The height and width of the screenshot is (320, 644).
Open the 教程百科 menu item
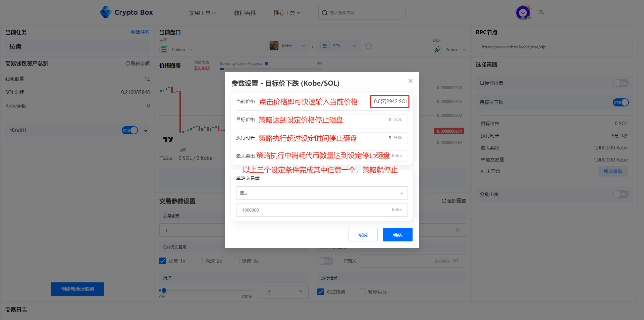pos(245,13)
